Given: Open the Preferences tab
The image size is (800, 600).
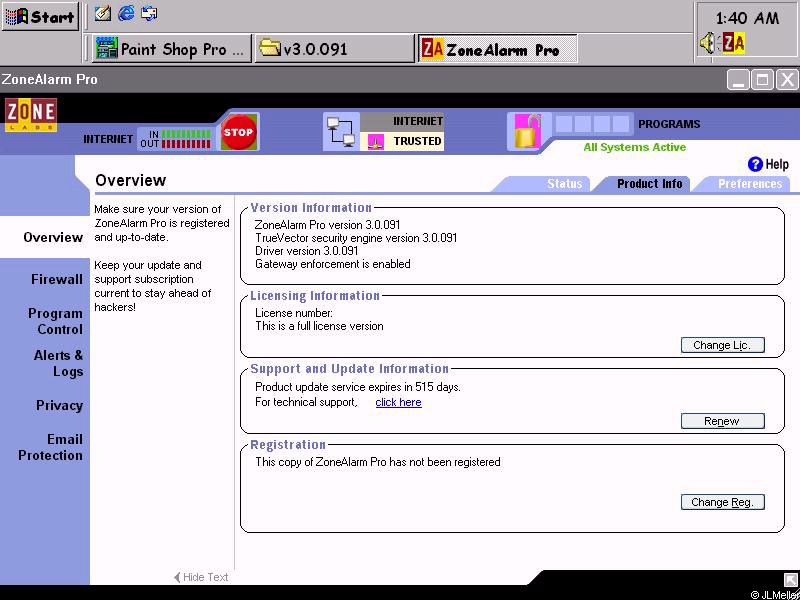Looking at the screenshot, I should click(750, 184).
